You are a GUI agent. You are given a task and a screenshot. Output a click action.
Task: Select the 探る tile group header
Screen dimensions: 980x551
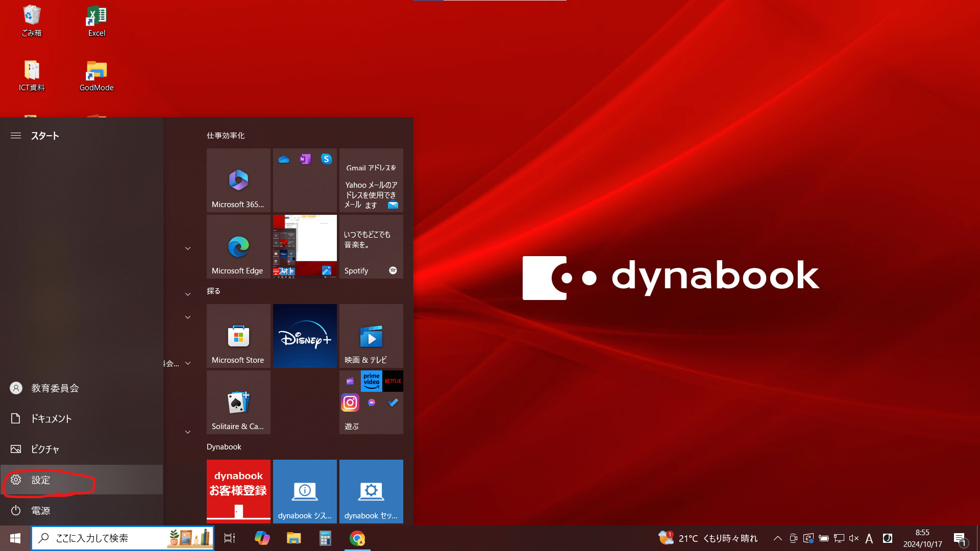click(213, 291)
